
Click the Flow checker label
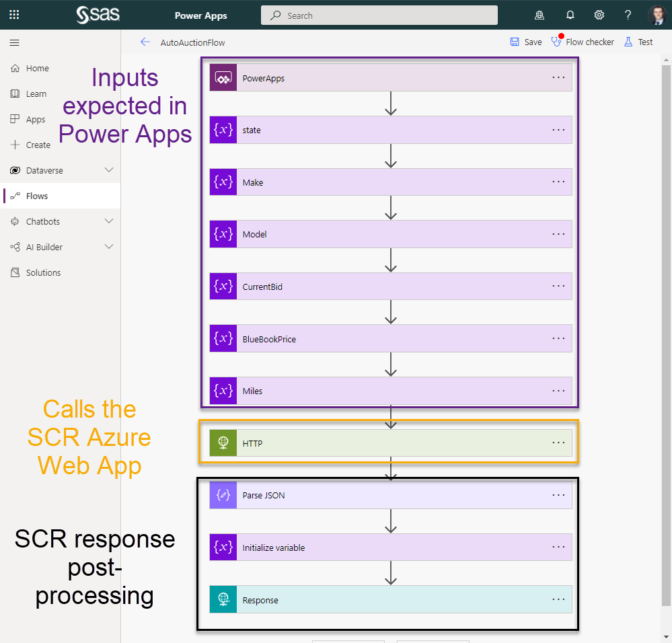pyautogui.click(x=590, y=42)
